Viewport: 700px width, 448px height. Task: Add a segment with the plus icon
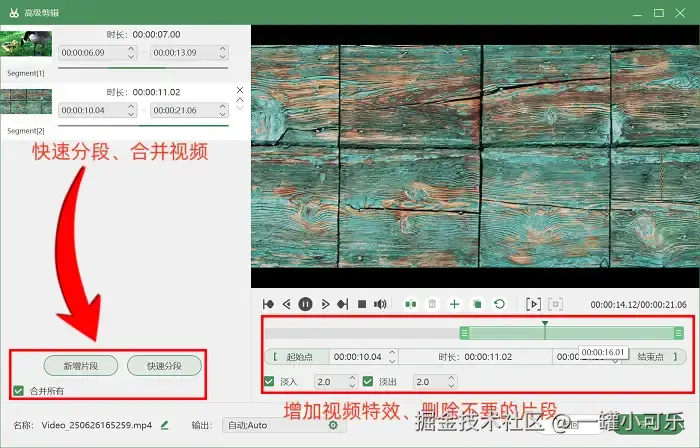454,304
